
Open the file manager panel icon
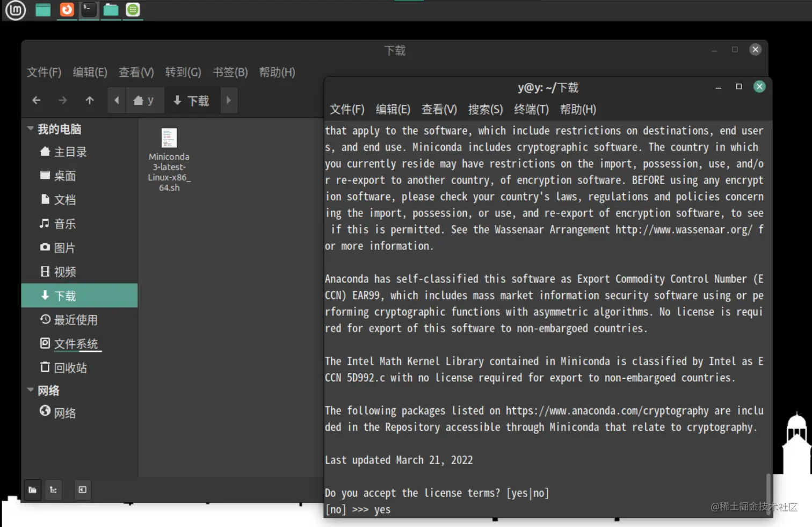click(111, 10)
